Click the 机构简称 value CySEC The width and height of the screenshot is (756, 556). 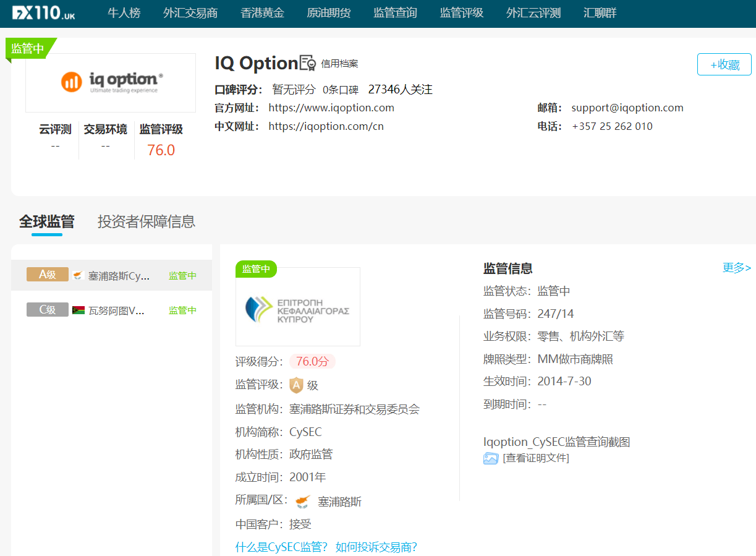[305, 432]
